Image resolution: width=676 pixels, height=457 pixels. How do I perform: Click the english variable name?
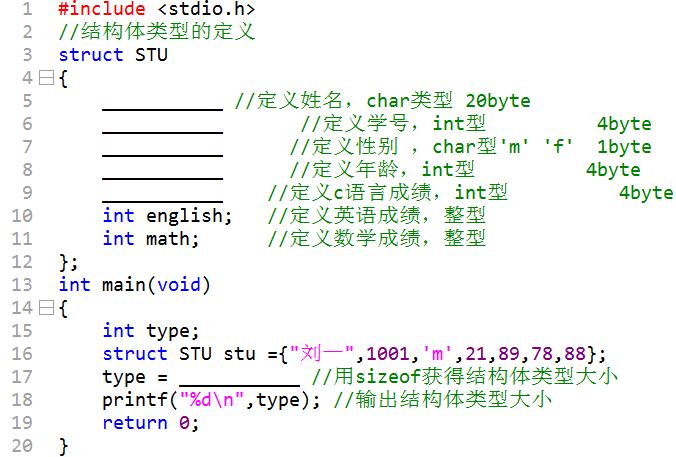click(185, 216)
